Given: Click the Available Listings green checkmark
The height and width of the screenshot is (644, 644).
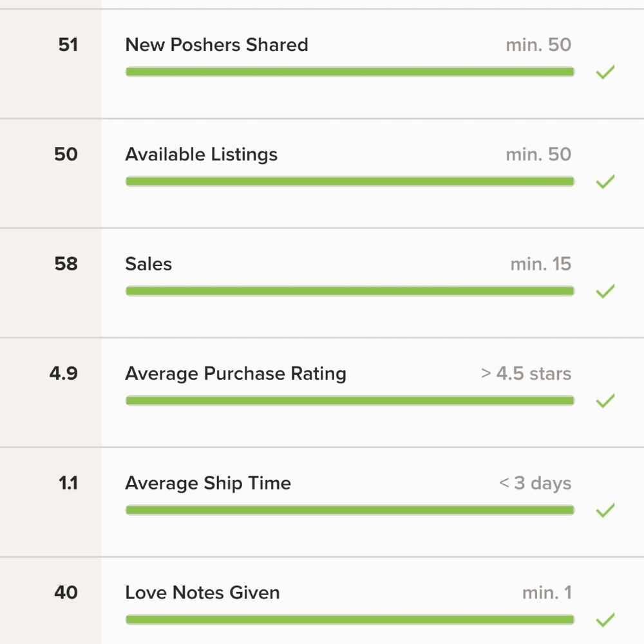Looking at the screenshot, I should click(605, 182).
